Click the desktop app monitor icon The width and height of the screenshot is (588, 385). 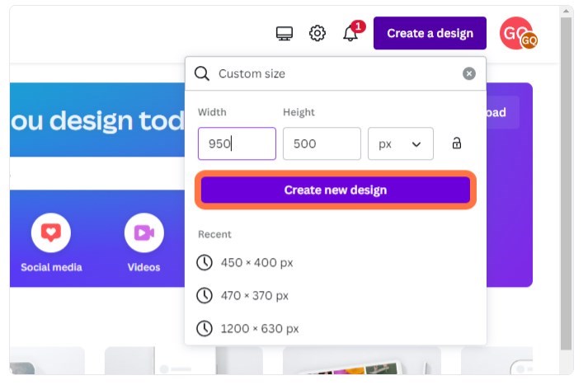tap(285, 33)
